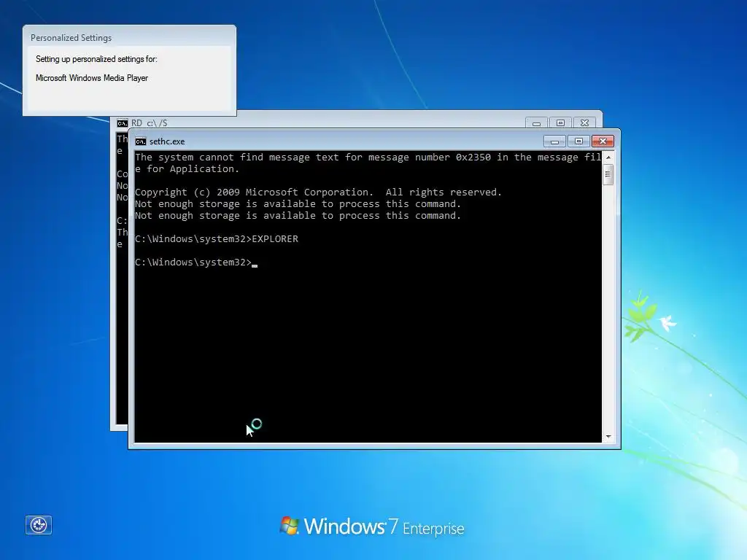
Task: Maximize the sethc.exe window
Action: tap(578, 141)
